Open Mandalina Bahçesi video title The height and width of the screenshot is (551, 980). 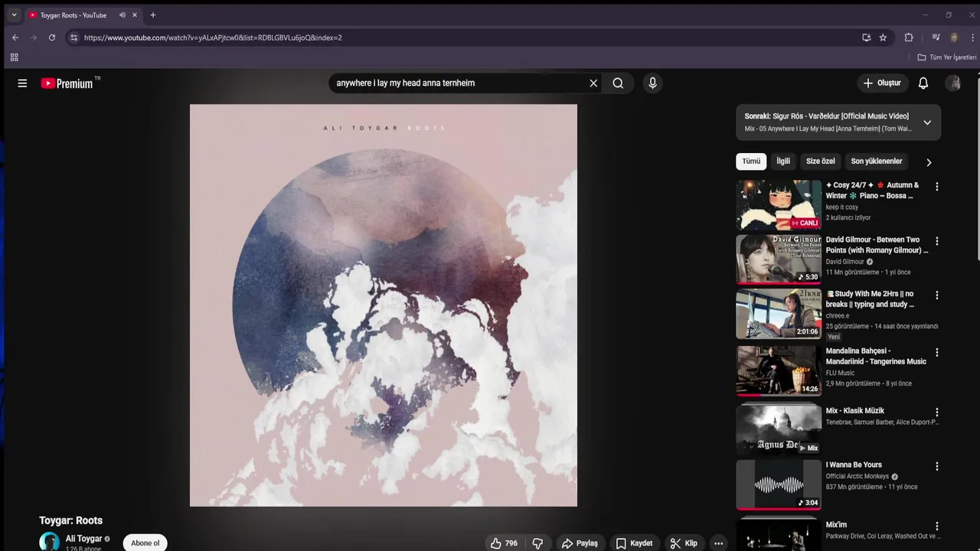[876, 356]
